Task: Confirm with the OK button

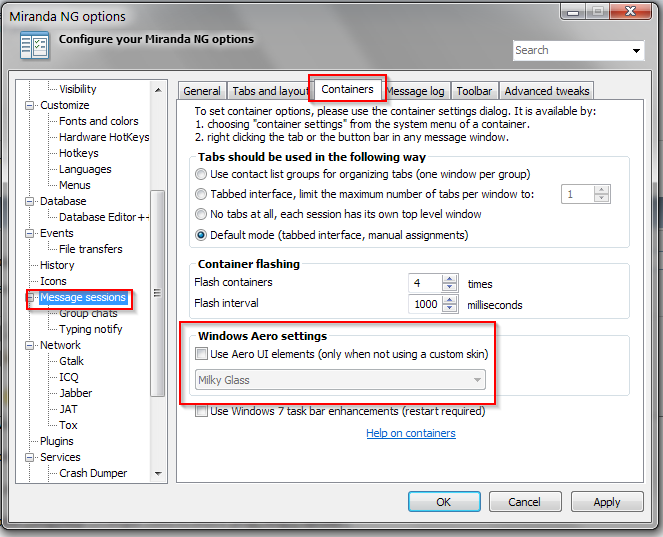Action: point(444,501)
